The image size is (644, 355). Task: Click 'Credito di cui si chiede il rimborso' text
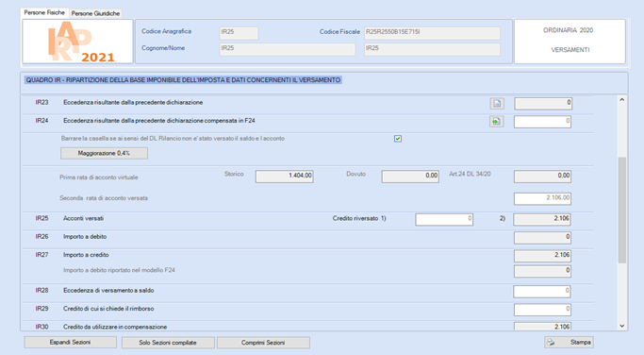click(x=108, y=309)
